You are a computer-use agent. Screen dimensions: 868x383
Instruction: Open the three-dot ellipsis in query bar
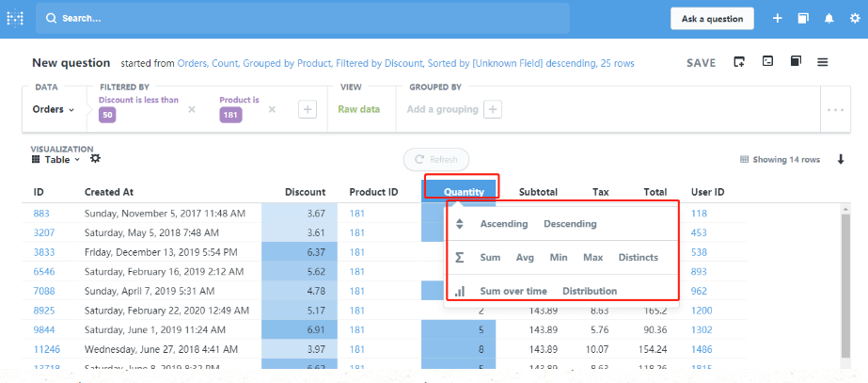835,109
